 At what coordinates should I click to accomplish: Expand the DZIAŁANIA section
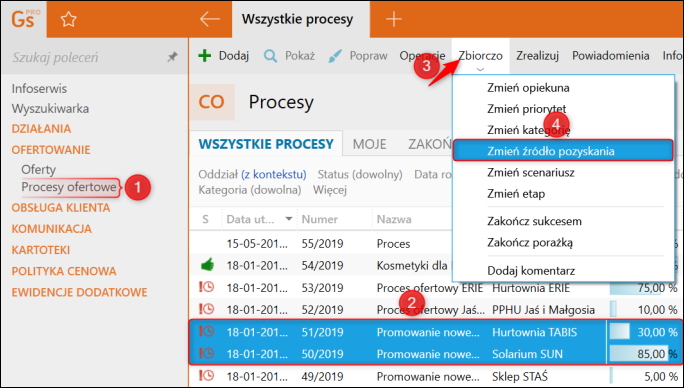click(x=41, y=129)
